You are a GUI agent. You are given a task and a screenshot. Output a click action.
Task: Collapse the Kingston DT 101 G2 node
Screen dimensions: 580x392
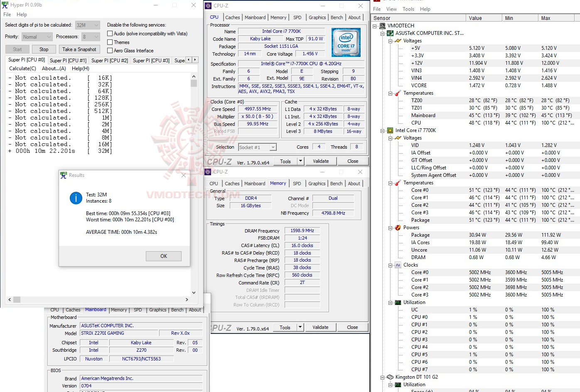(382, 377)
